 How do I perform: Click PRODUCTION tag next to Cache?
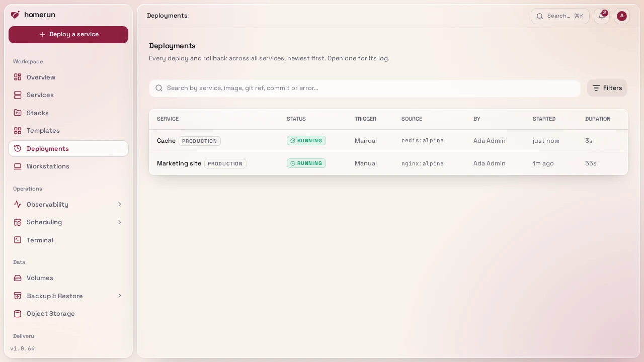pyautogui.click(x=200, y=141)
